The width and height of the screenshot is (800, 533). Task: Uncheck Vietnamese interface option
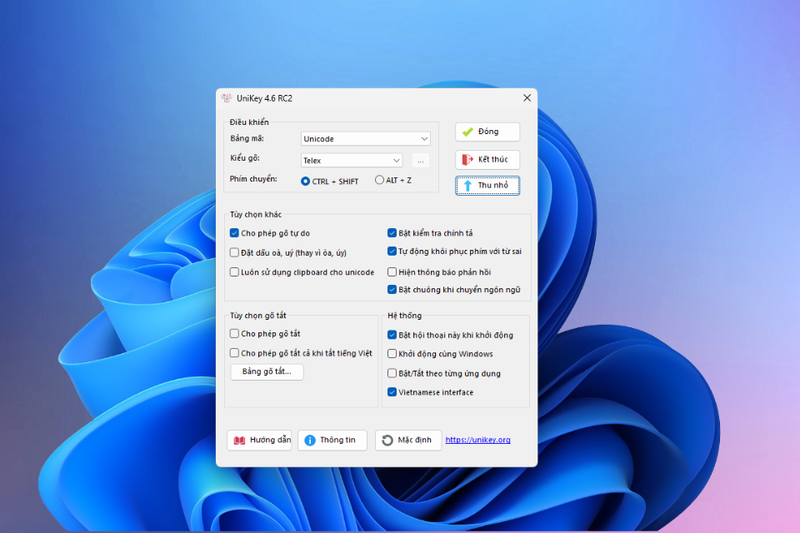coord(392,392)
